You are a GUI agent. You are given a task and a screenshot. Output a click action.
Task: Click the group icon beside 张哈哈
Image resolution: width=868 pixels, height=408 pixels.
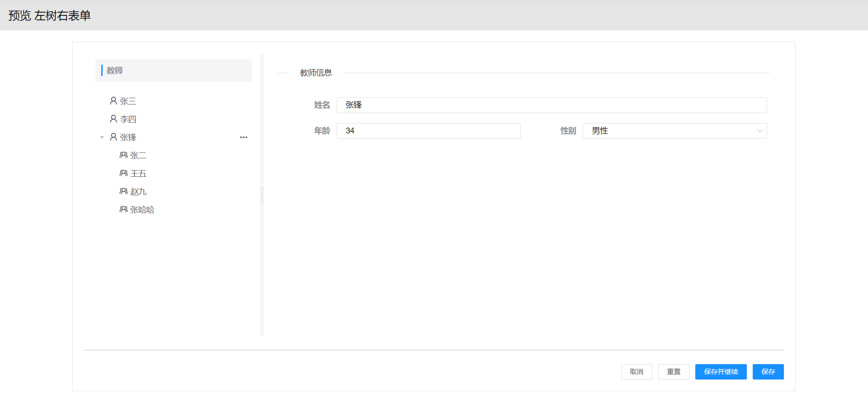123,209
